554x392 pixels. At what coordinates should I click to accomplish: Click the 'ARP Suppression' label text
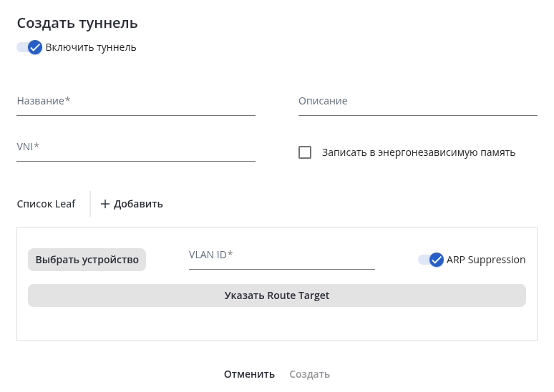486,260
